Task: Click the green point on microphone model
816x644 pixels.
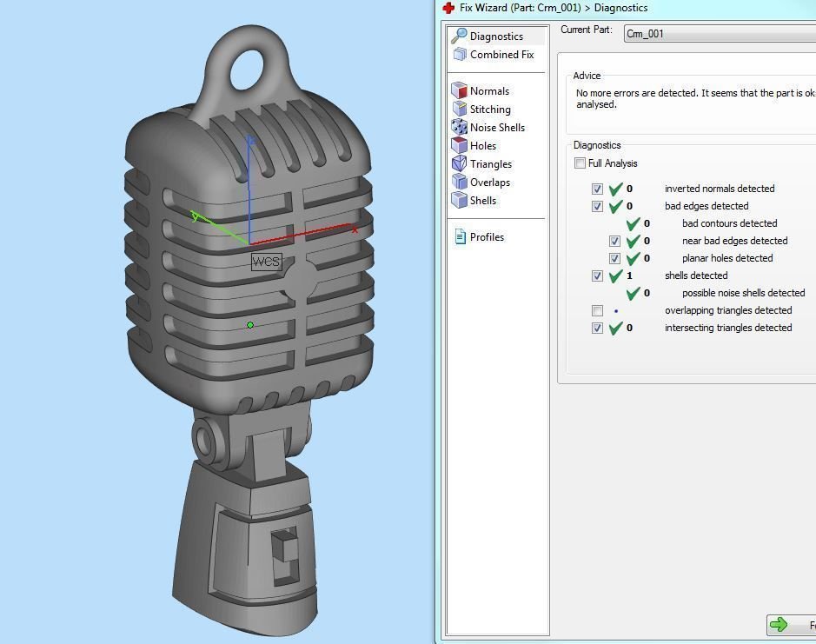Action: tap(250, 325)
